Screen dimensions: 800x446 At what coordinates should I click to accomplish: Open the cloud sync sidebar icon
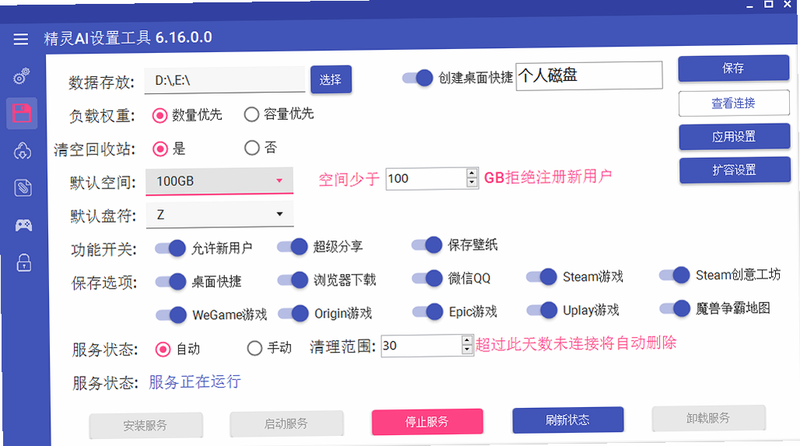[x=22, y=151]
